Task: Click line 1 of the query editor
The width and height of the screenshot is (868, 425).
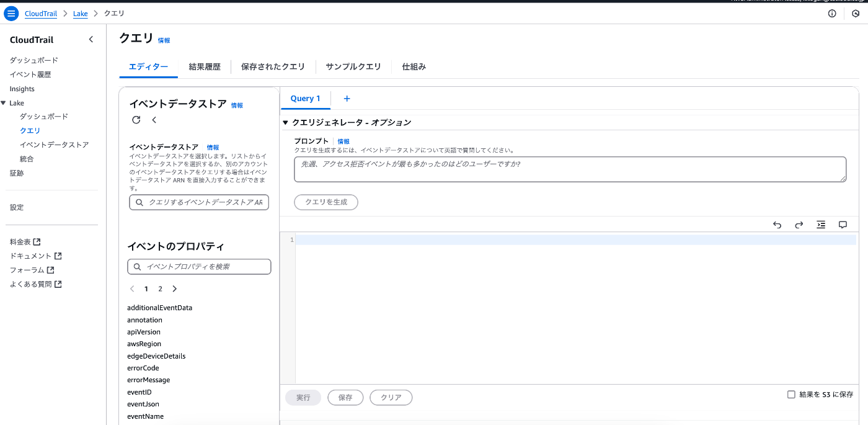Action: point(575,239)
